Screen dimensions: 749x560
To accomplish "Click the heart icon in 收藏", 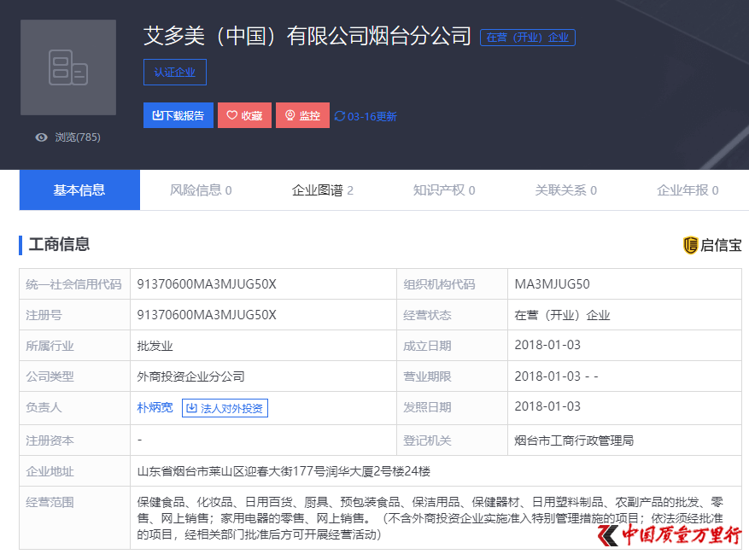I will click(231, 115).
